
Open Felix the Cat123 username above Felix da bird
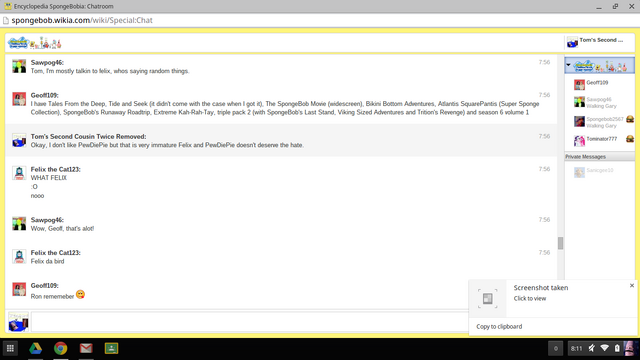56,253
